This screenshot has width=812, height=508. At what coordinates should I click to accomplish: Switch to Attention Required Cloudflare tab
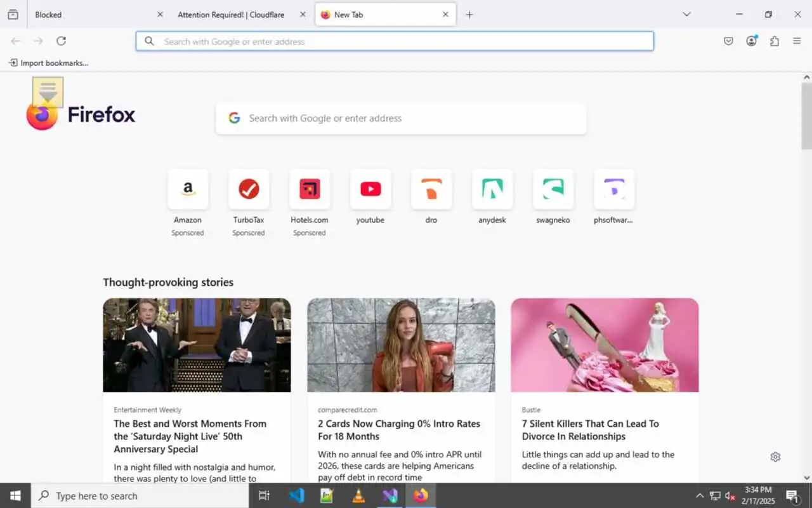tap(241, 15)
